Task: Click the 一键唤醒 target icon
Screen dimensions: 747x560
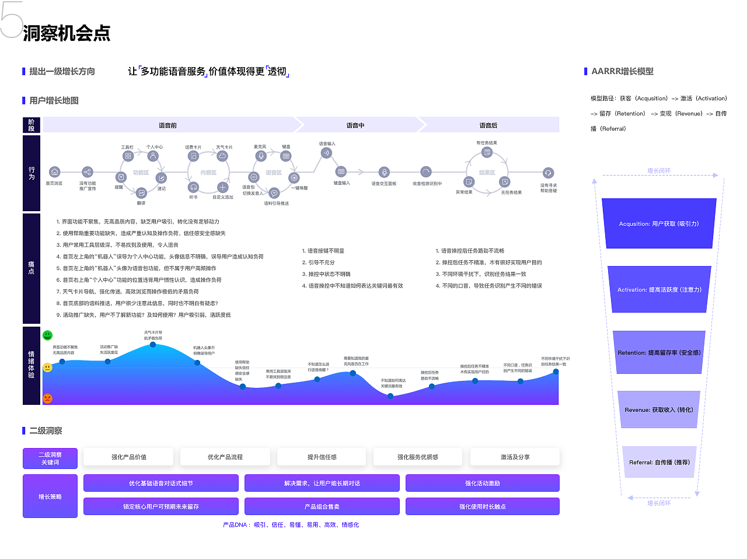Action: tap(294, 178)
